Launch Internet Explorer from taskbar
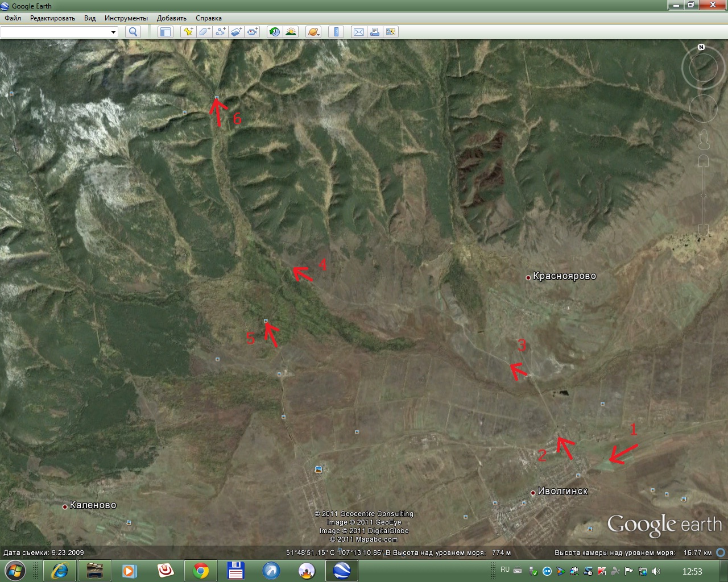 (x=59, y=571)
